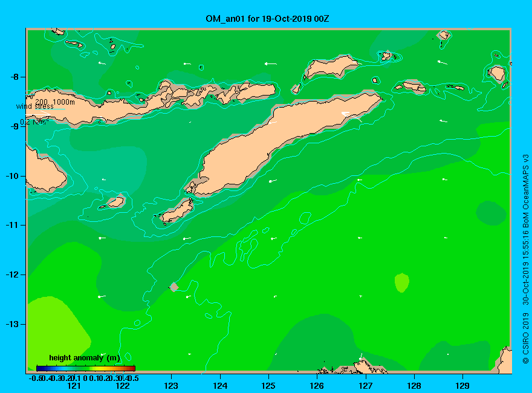The width and height of the screenshot is (532, 393).
Task: Click the longitude label 122
Action: 123,386
